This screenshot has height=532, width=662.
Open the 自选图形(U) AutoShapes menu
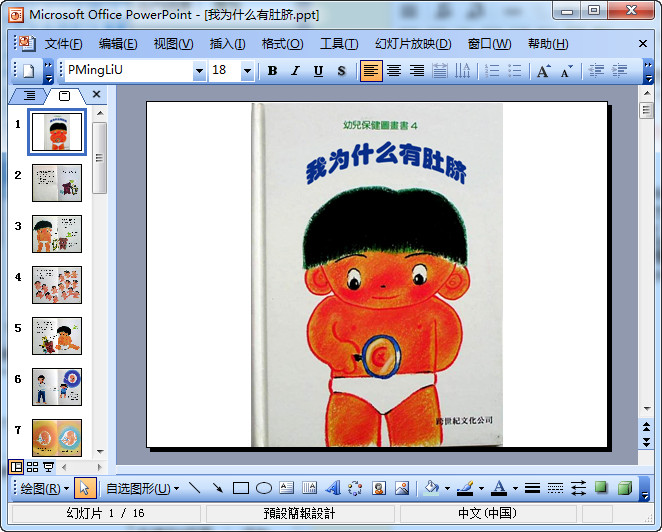pos(143,489)
